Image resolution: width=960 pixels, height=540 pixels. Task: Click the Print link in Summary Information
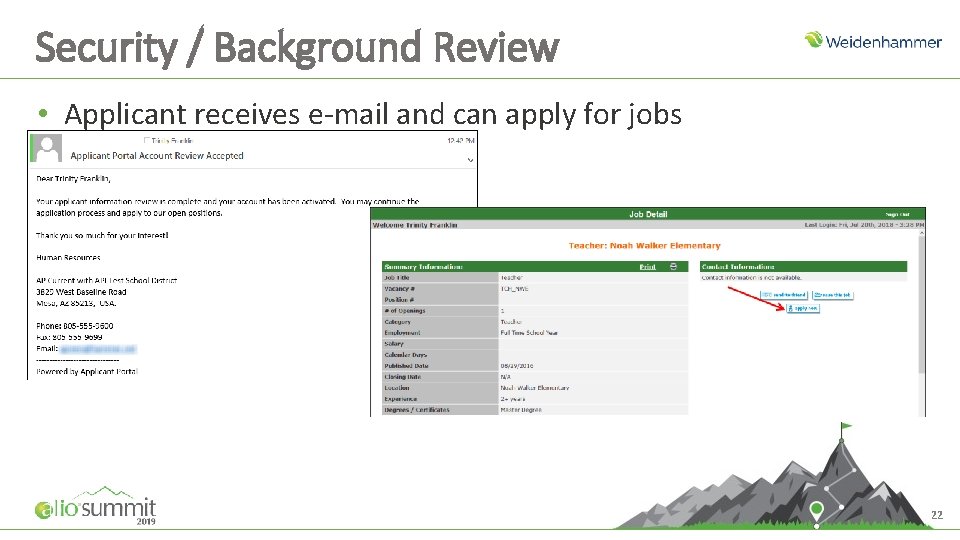(x=647, y=267)
